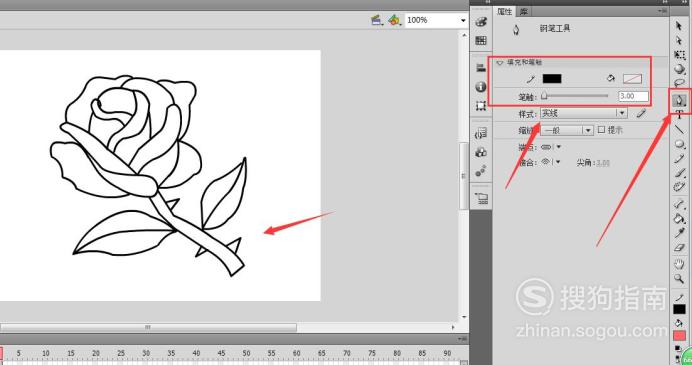
Task: Open the Align panel icon
Action: tap(481, 68)
